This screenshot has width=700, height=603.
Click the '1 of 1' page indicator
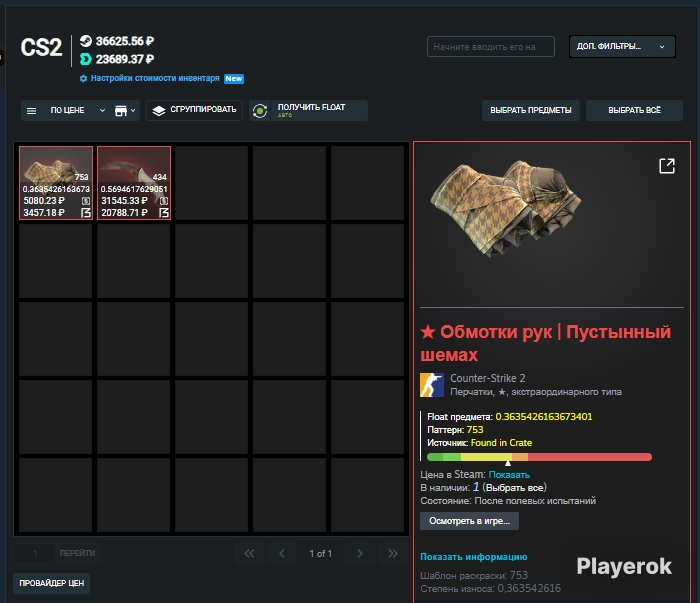[x=321, y=553]
